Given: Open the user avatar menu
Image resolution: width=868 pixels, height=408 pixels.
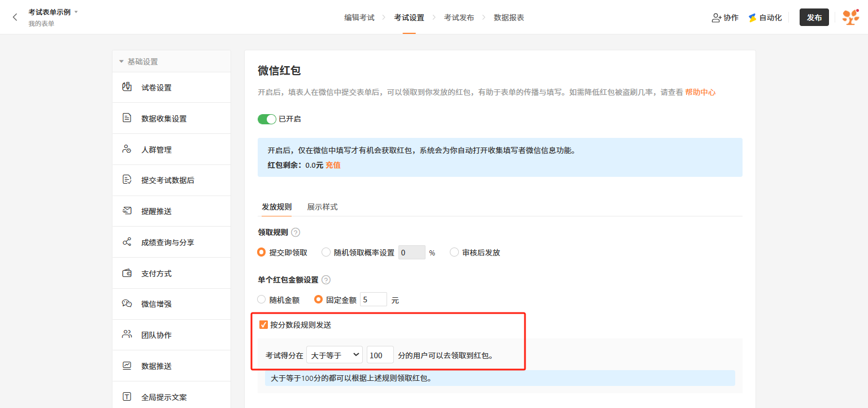Looking at the screenshot, I should [x=850, y=17].
